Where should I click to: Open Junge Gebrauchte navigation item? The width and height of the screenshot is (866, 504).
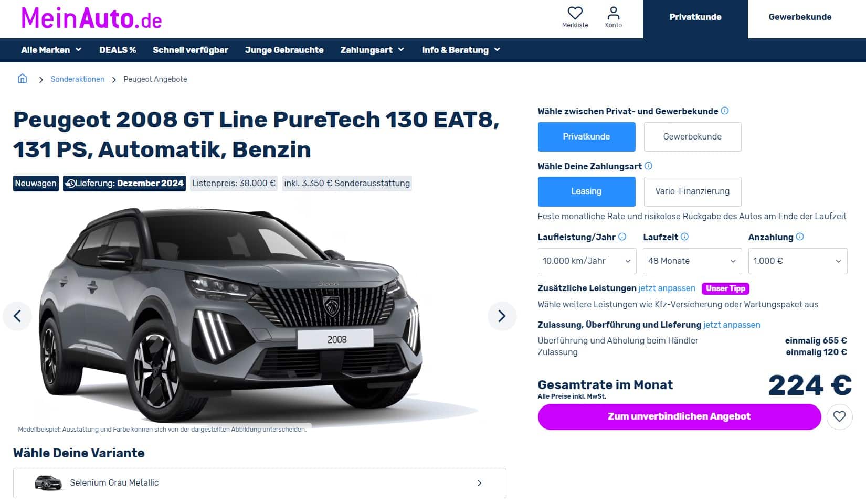284,50
